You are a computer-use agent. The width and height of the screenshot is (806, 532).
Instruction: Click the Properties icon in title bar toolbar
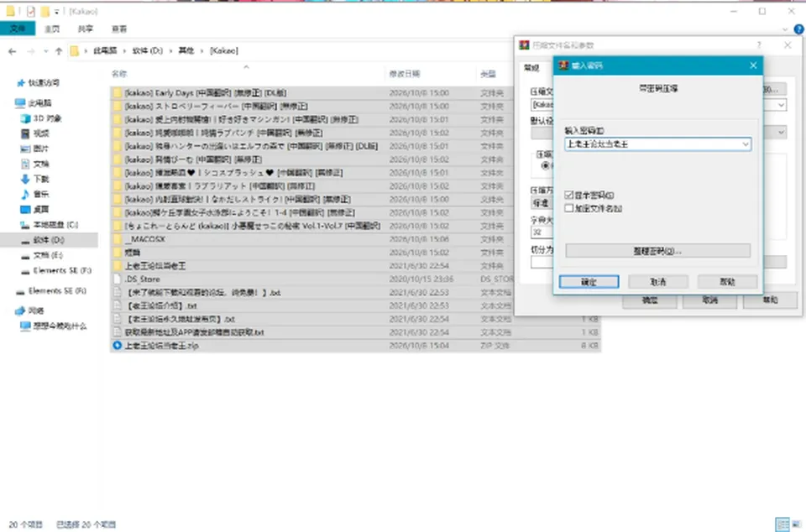coord(30,11)
